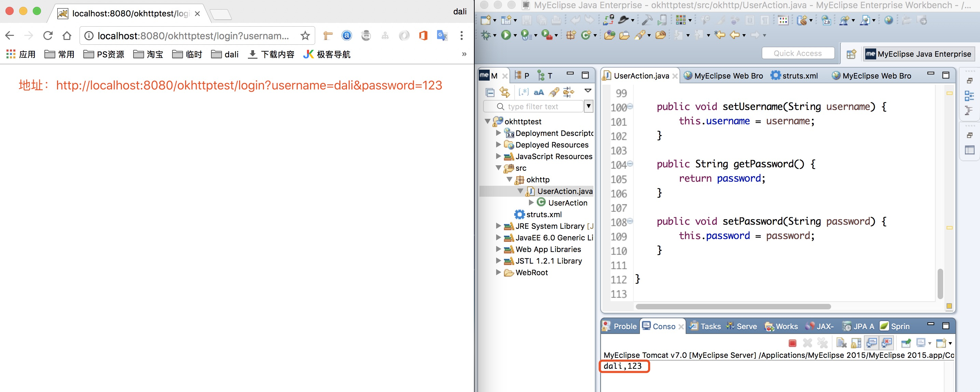Stop the server with red Terminate button
Image resolution: width=980 pixels, height=392 pixels.
coord(793,343)
